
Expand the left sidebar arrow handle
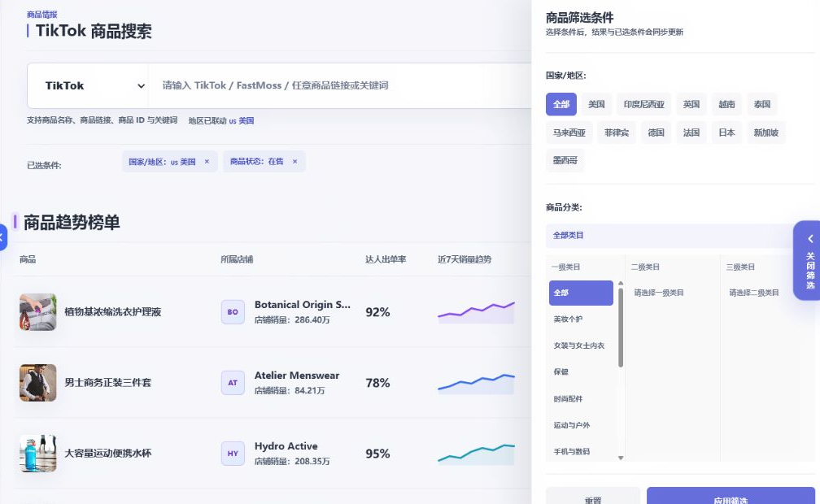click(2, 237)
